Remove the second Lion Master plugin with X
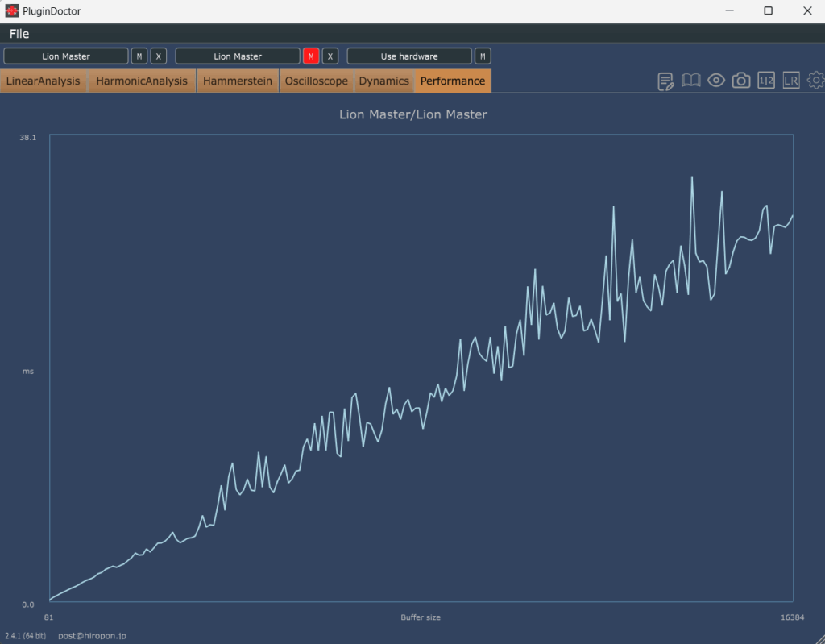 click(330, 56)
